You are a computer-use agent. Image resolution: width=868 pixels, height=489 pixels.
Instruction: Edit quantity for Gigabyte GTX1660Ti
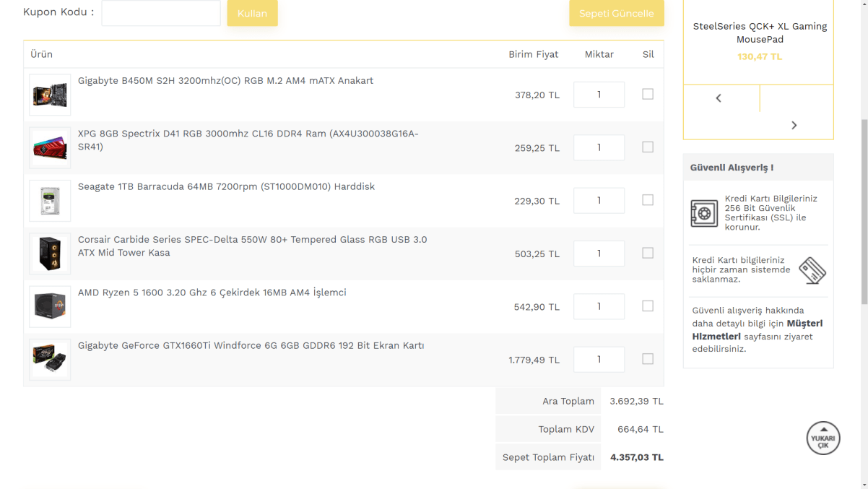point(599,360)
